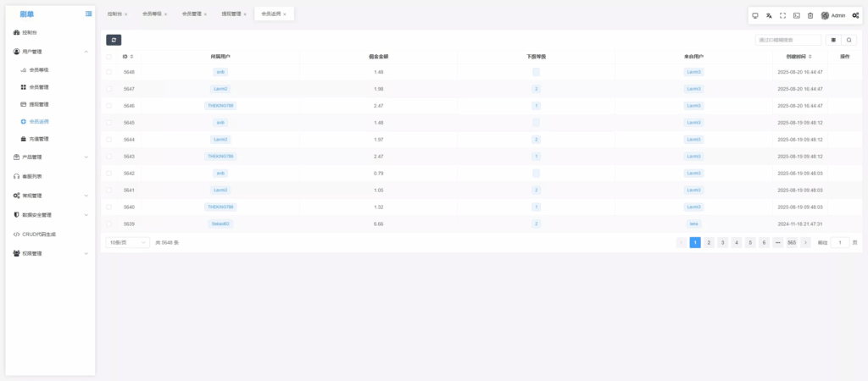Open the 10条/页 page size dropdown

[127, 242]
